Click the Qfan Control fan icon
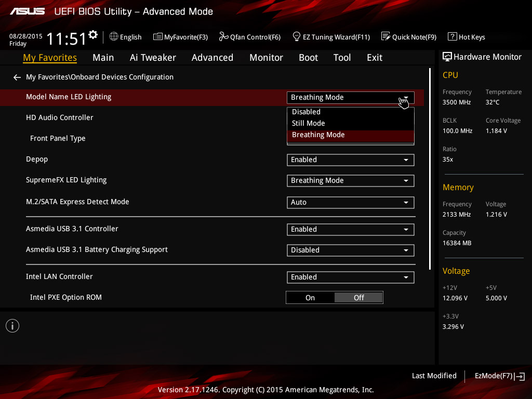Screen dimensions: 532x399 pyautogui.click(x=223, y=36)
